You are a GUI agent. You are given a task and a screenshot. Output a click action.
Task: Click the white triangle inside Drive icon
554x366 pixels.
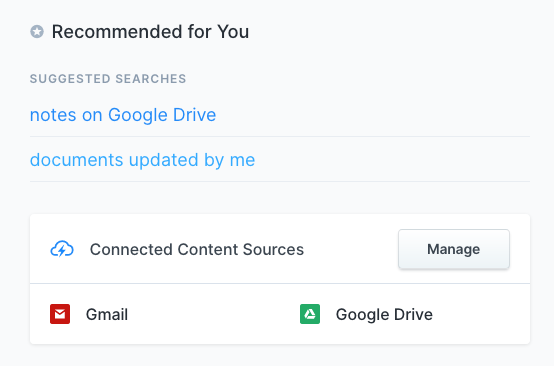[310, 314]
